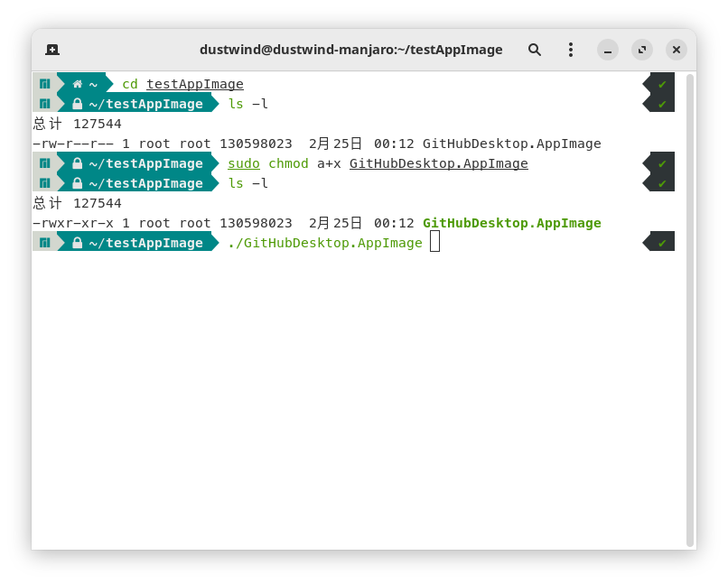Click underlined GitHubDesktop.AppImage in chmod command
728x584 pixels.
pyautogui.click(x=438, y=163)
